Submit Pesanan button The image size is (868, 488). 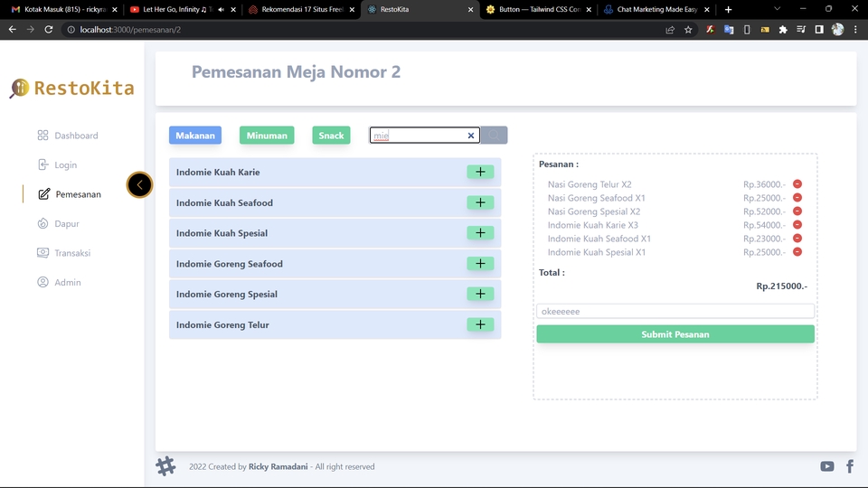[675, 334]
